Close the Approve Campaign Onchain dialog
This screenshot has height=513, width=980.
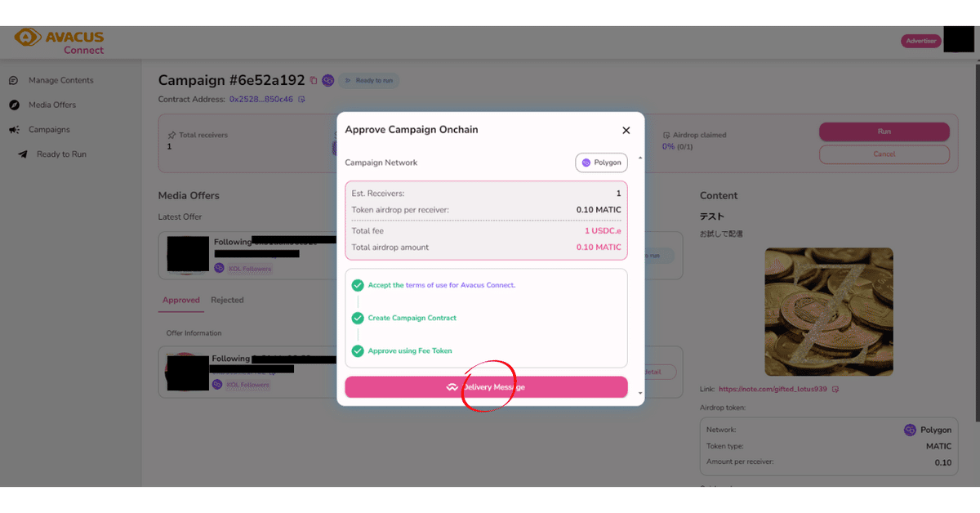[626, 130]
